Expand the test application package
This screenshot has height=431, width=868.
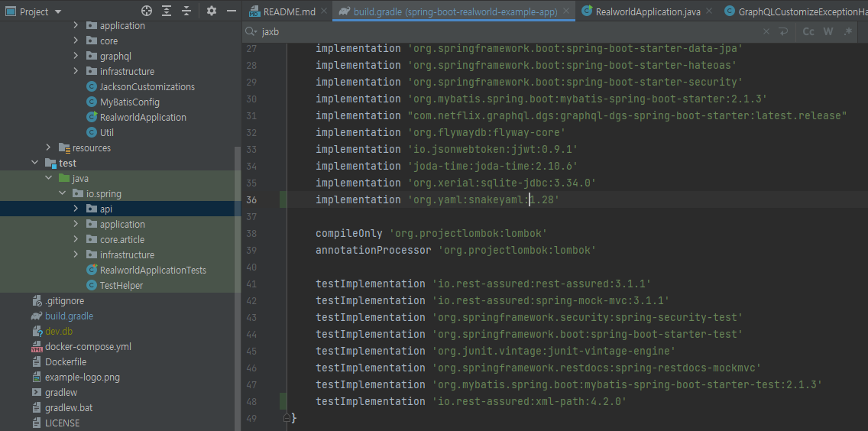coord(76,225)
